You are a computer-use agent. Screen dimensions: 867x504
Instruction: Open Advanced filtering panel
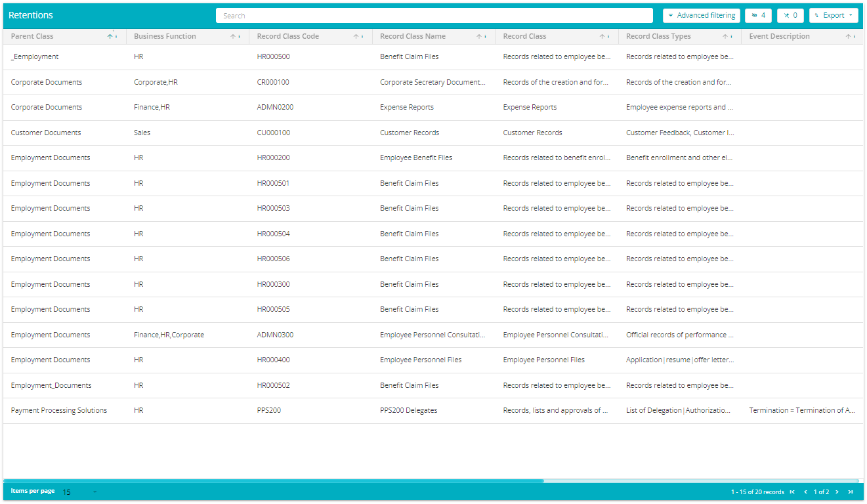tap(702, 16)
